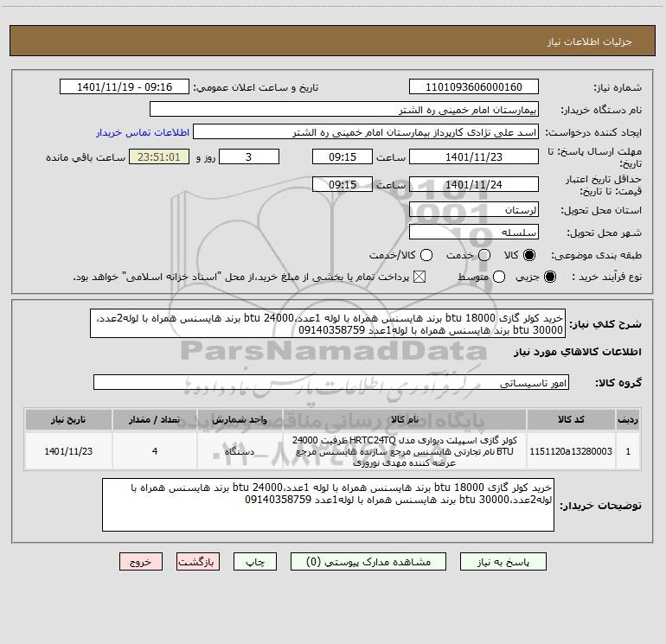
Task: Click the تاریخ نیاز column header
Action: [x=68, y=419]
